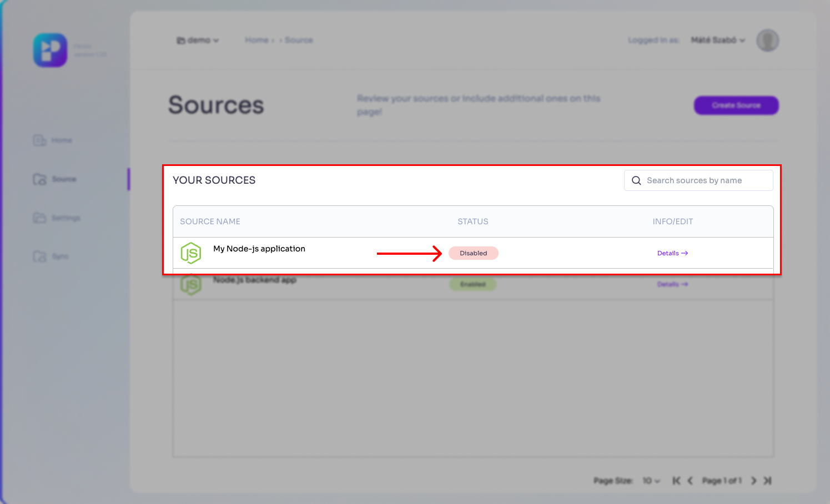Go to the next page arrow

point(753,481)
